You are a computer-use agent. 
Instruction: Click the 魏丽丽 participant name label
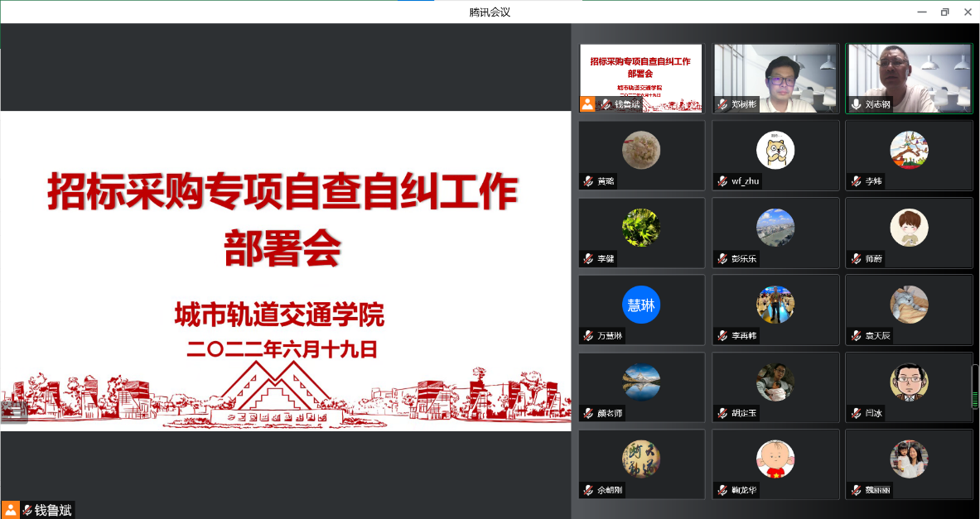pyautogui.click(x=877, y=490)
